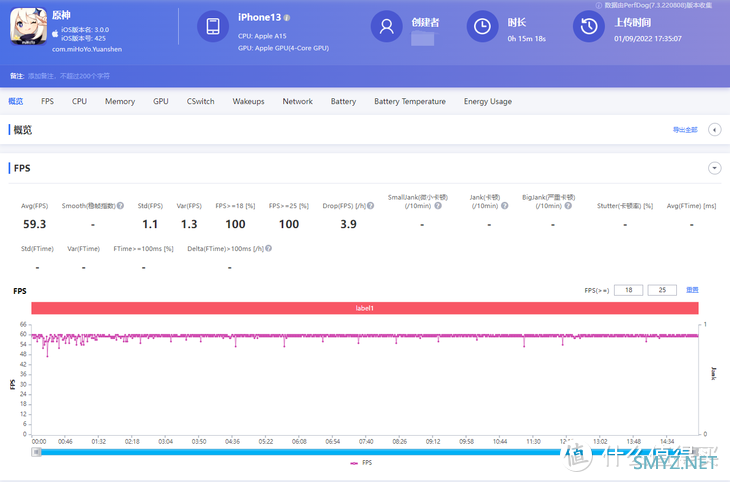Open the Network tab
The image size is (730, 482).
tap(297, 102)
